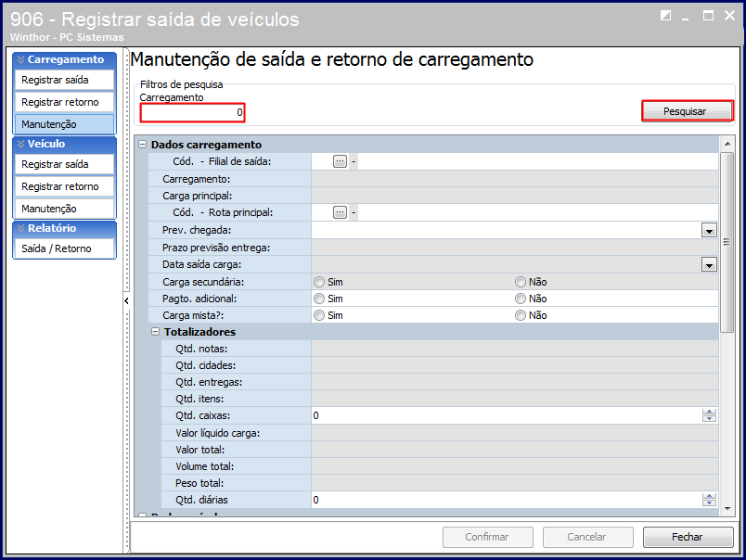Open Filial de saída lookup button
This screenshot has height=560, width=746.
pyautogui.click(x=340, y=161)
